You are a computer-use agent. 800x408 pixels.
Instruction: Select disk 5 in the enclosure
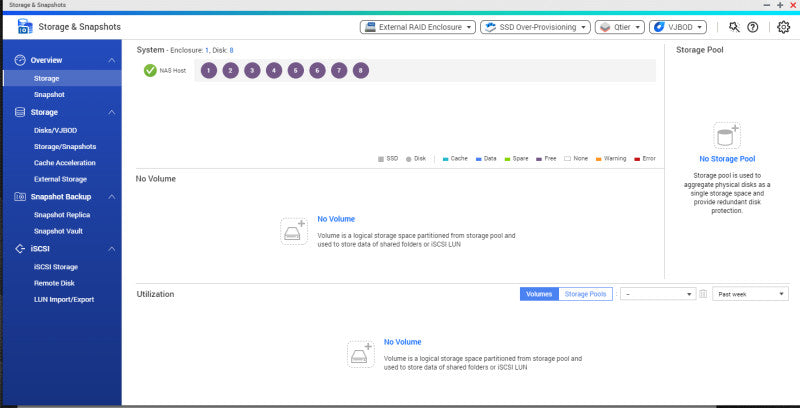pos(295,70)
